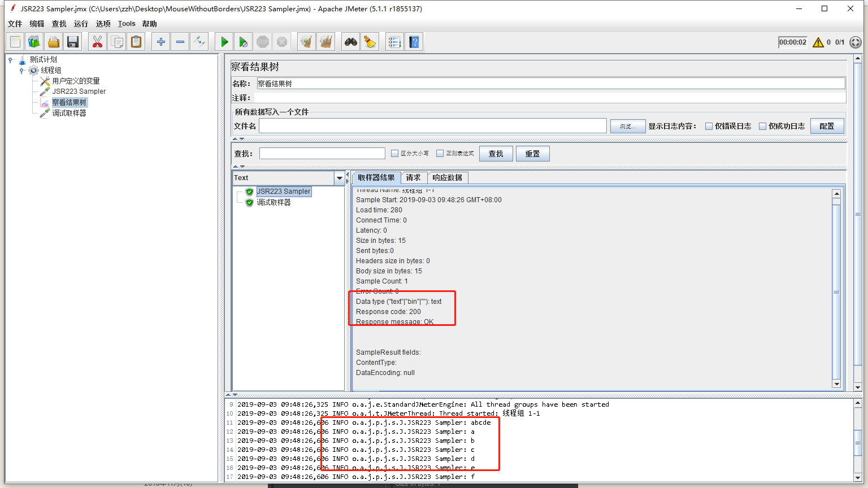Click sampler result scrollbar down arrow
This screenshot has height=488, width=868.
click(x=836, y=384)
